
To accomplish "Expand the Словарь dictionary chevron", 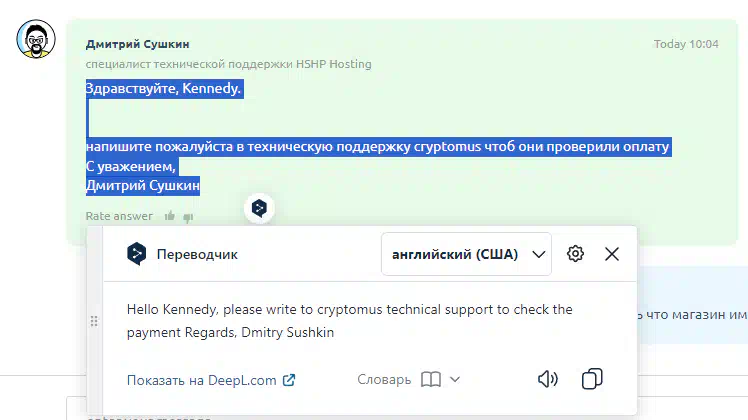I will point(455,379).
